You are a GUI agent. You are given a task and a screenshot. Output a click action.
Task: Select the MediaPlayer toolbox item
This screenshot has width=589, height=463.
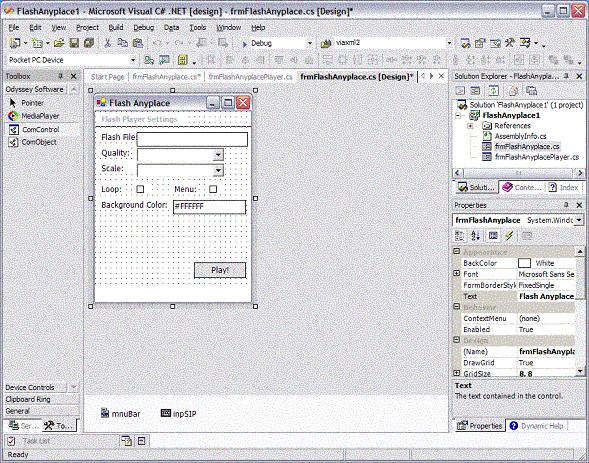tap(33, 116)
